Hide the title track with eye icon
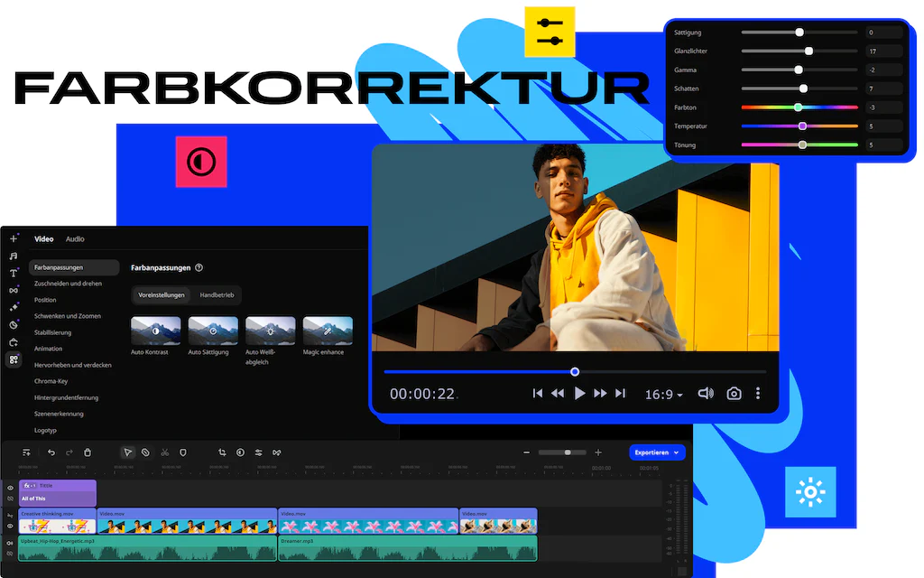The image size is (924, 578). click(10, 489)
